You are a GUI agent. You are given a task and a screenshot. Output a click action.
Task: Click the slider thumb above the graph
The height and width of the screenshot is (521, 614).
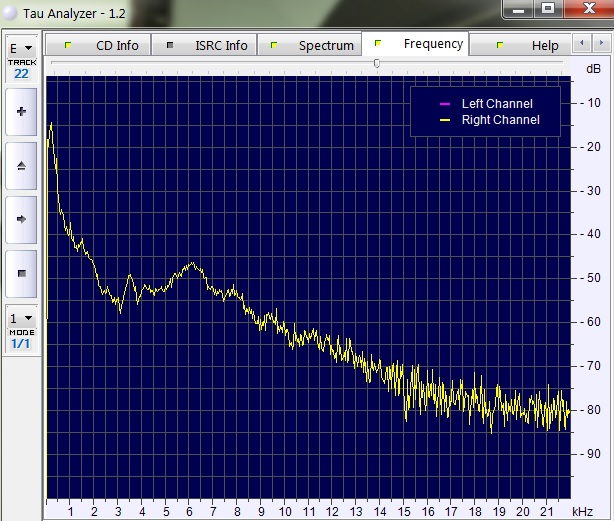click(x=377, y=63)
